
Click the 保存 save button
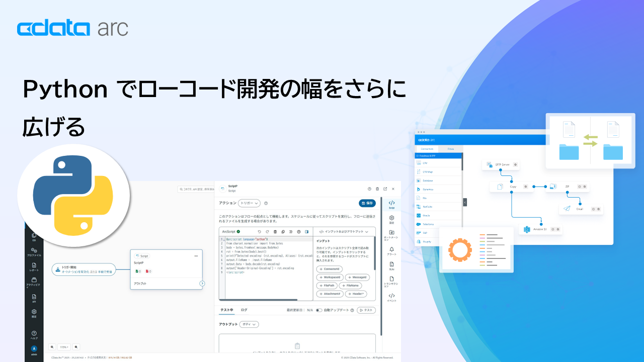[367, 203]
